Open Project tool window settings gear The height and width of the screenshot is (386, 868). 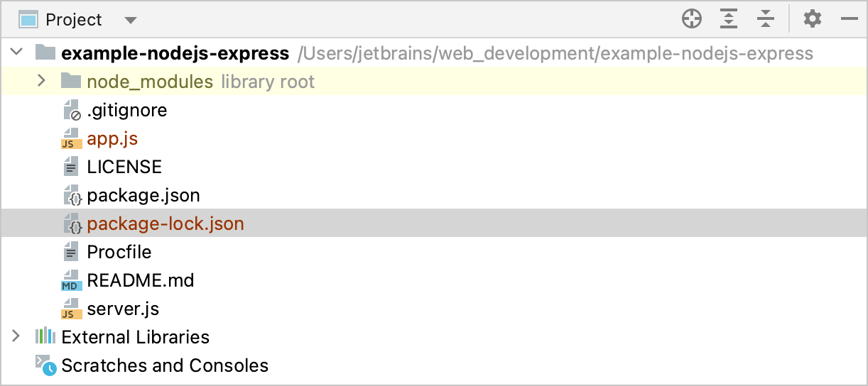click(x=812, y=19)
